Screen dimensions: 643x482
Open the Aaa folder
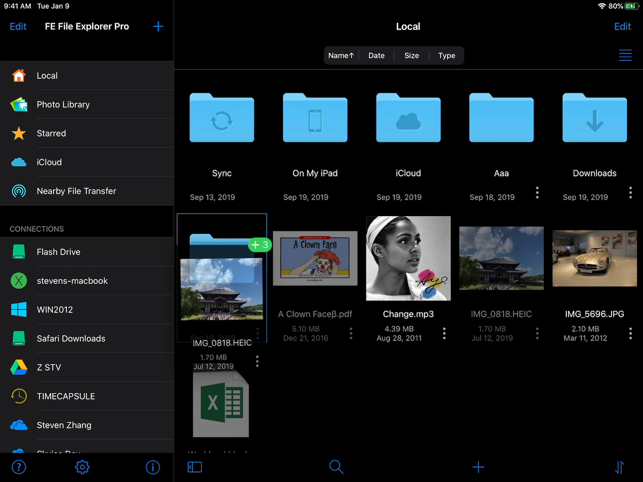tap(502, 118)
